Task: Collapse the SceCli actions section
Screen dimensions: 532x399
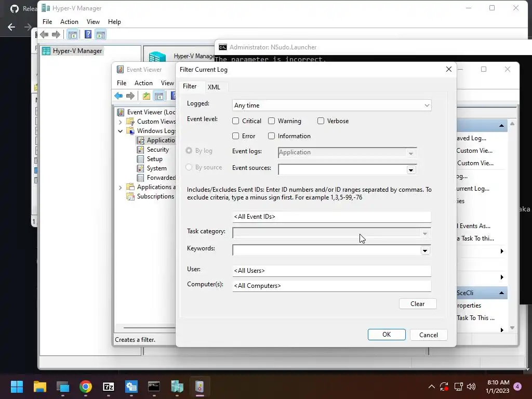Action: (x=501, y=293)
